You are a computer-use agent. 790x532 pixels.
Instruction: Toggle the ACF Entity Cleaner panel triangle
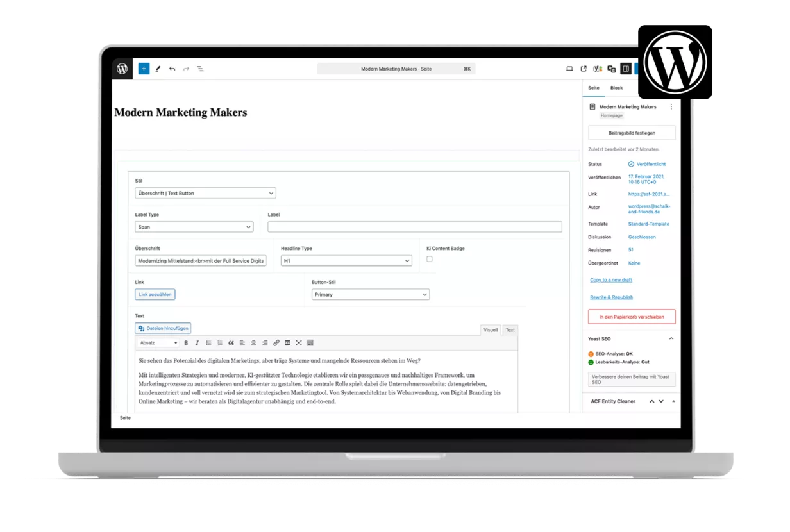point(673,401)
